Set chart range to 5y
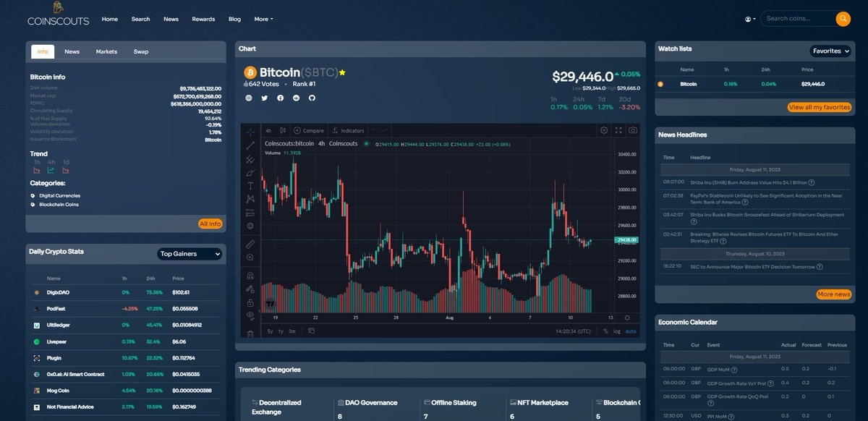This screenshot has height=421, width=868. click(x=270, y=331)
